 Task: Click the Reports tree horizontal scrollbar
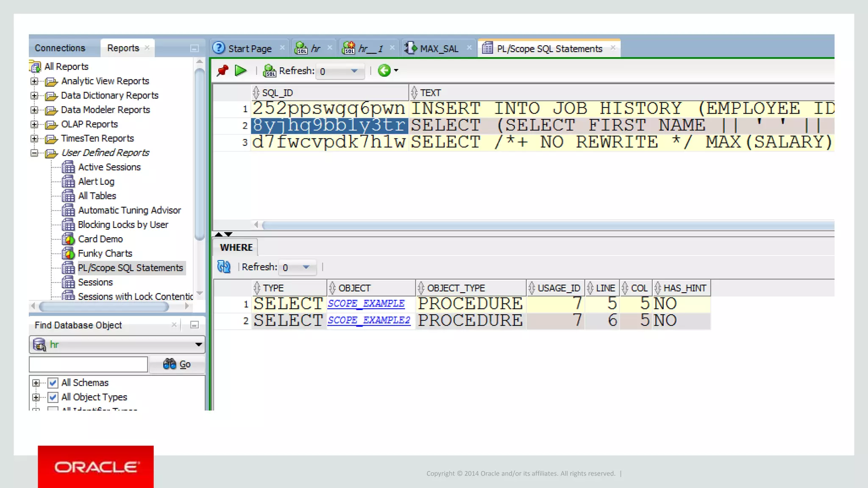pyautogui.click(x=104, y=306)
